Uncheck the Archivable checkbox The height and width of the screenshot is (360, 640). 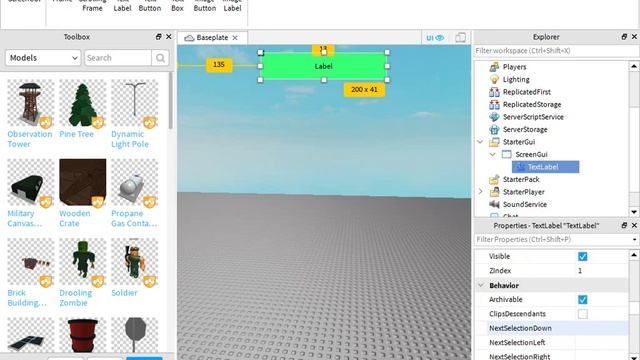582,300
